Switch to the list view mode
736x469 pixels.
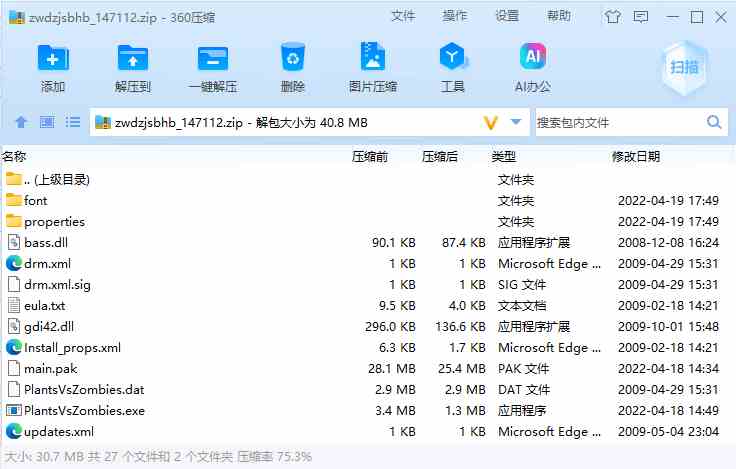tap(73, 122)
